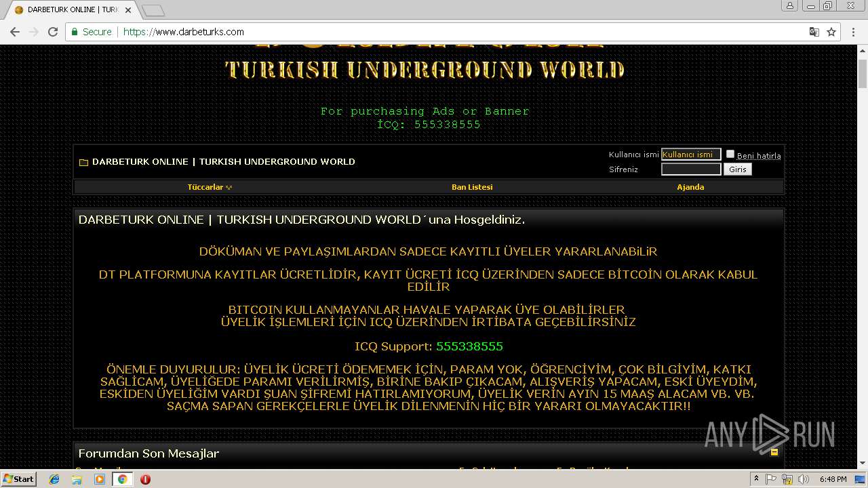Show hidden system tray icons
Image resolution: width=868 pixels, height=488 pixels.
point(756,479)
